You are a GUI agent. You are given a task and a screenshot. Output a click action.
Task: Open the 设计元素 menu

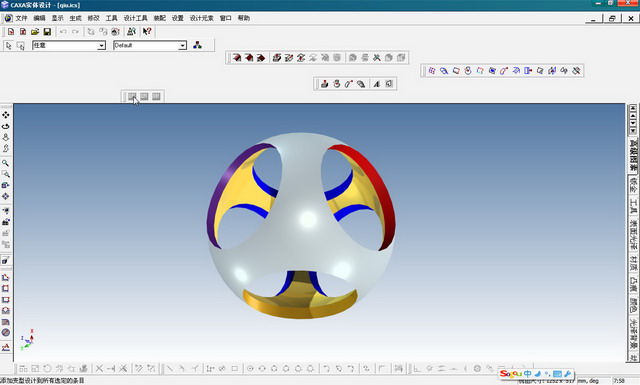point(202,18)
